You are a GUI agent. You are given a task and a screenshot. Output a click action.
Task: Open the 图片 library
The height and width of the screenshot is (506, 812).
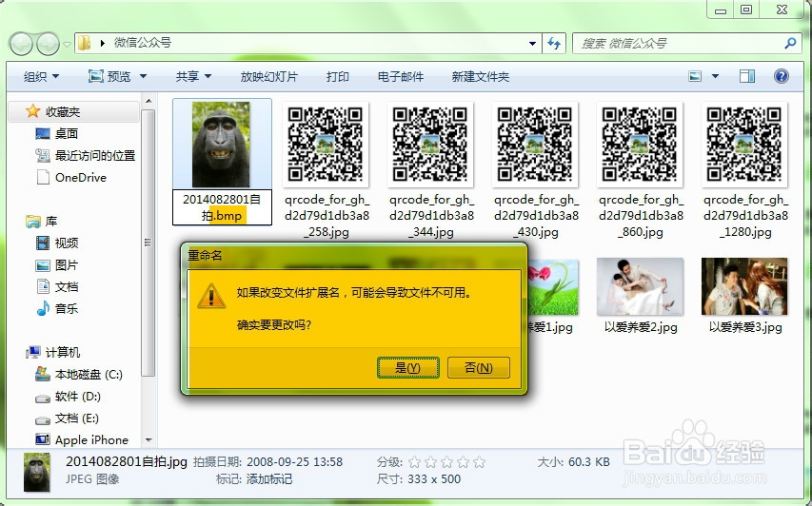click(x=56, y=265)
